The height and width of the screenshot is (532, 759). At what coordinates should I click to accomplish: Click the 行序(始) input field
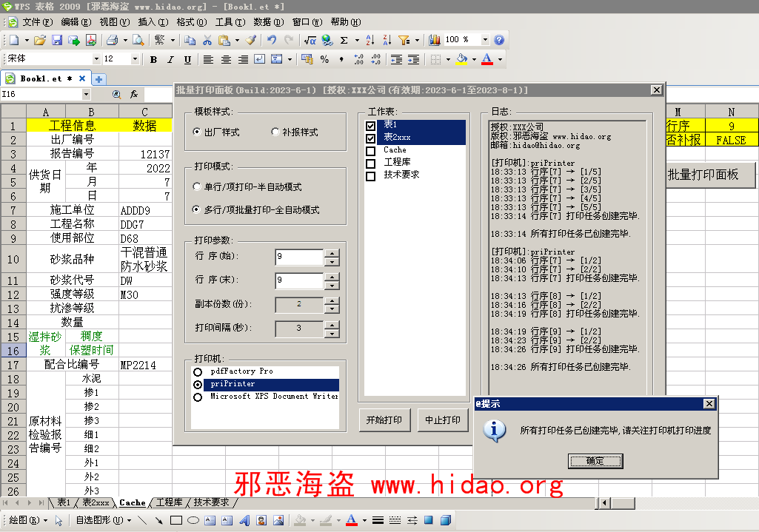click(299, 257)
